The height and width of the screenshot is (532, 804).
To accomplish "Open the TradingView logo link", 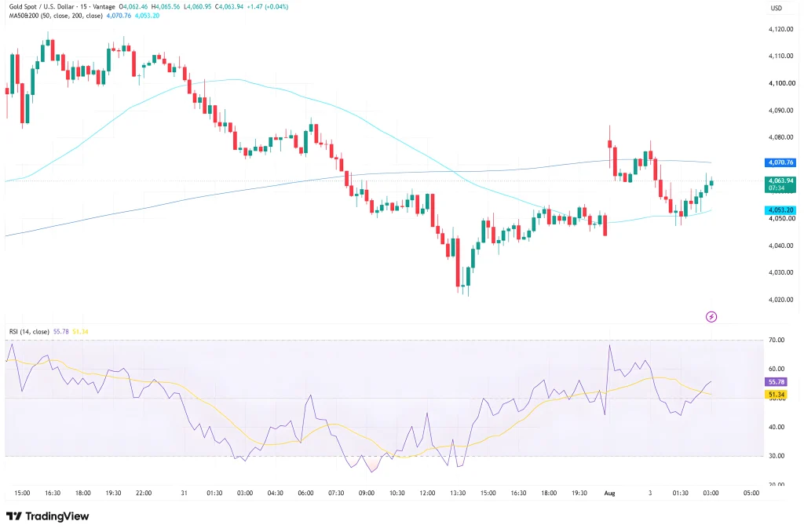I will pyautogui.click(x=48, y=516).
